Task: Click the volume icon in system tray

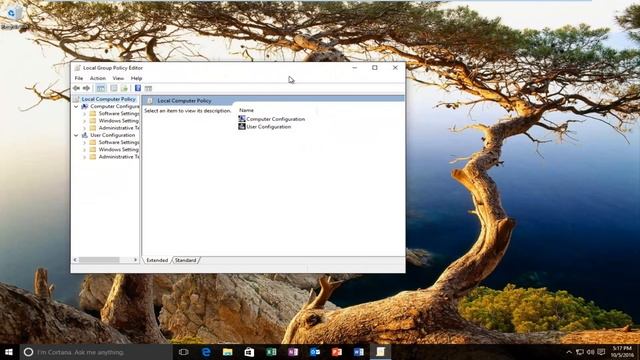Action: tap(591, 352)
